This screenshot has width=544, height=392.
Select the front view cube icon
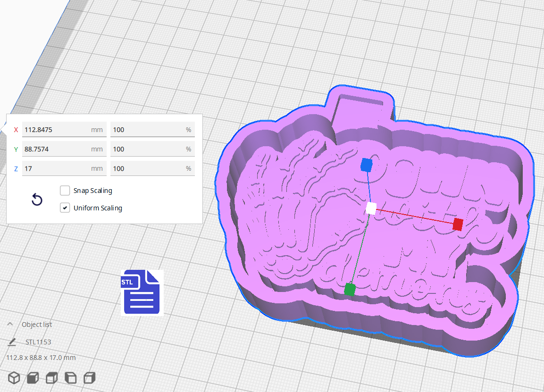pyautogui.click(x=33, y=377)
